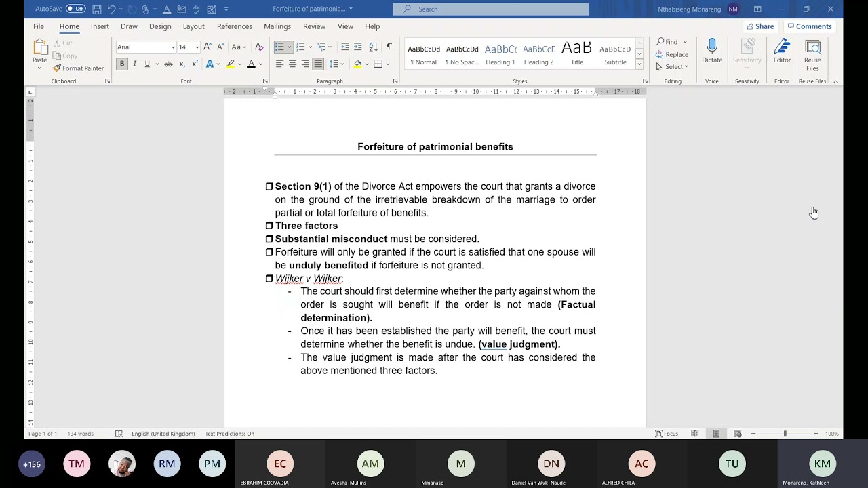
Task: Show paragraph marks
Action: coord(389,47)
